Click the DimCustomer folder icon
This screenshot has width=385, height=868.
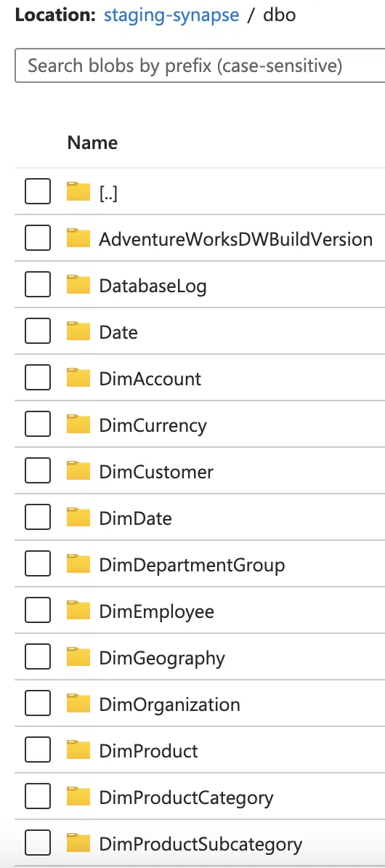pos(78,470)
